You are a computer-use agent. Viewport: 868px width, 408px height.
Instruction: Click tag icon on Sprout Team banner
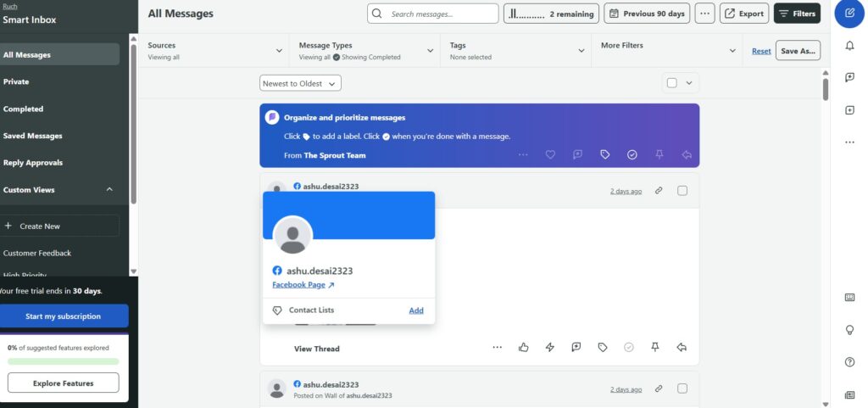pyautogui.click(x=605, y=155)
